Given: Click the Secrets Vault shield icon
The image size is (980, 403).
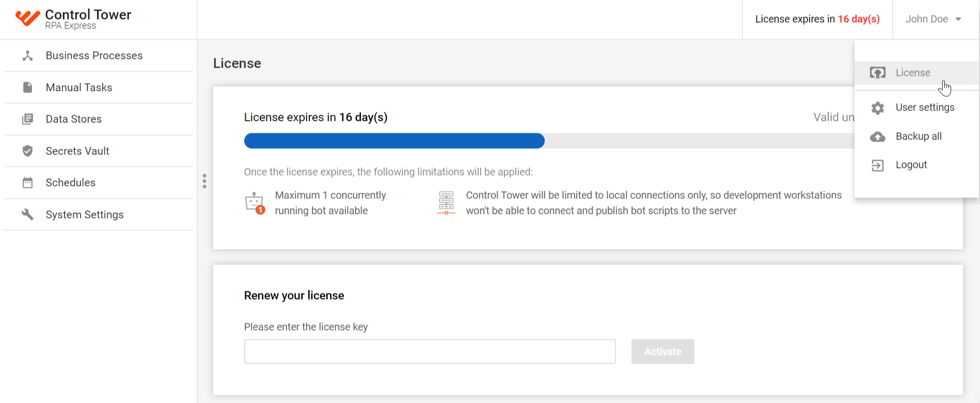Looking at the screenshot, I should pos(28,151).
